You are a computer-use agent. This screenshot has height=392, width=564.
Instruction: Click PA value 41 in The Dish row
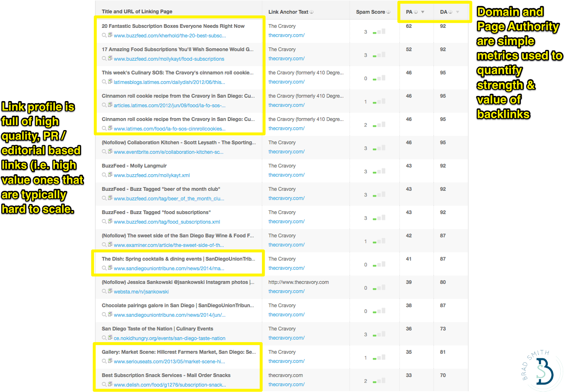(409, 259)
